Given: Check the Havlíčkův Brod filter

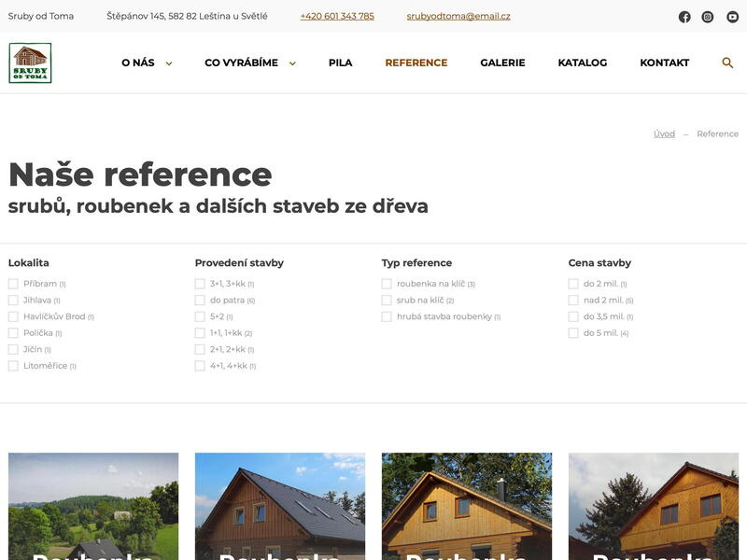Looking at the screenshot, I should [13, 316].
